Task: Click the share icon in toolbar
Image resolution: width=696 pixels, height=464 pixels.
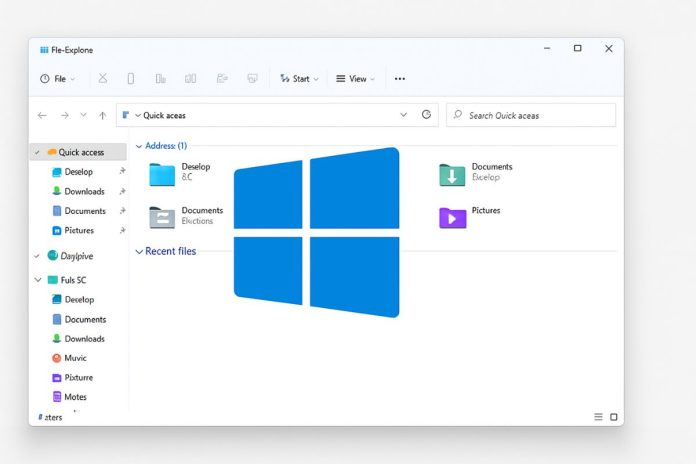Action: pyautogui.click(x=222, y=79)
